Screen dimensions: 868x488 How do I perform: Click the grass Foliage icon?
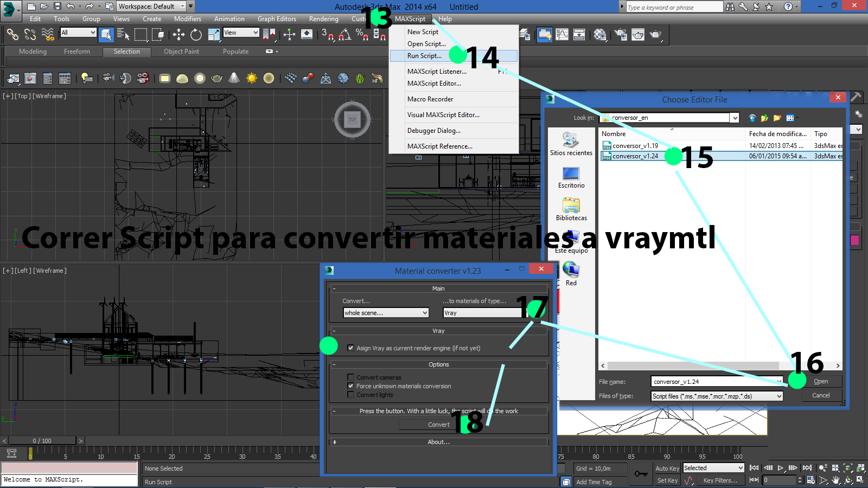tap(360, 78)
